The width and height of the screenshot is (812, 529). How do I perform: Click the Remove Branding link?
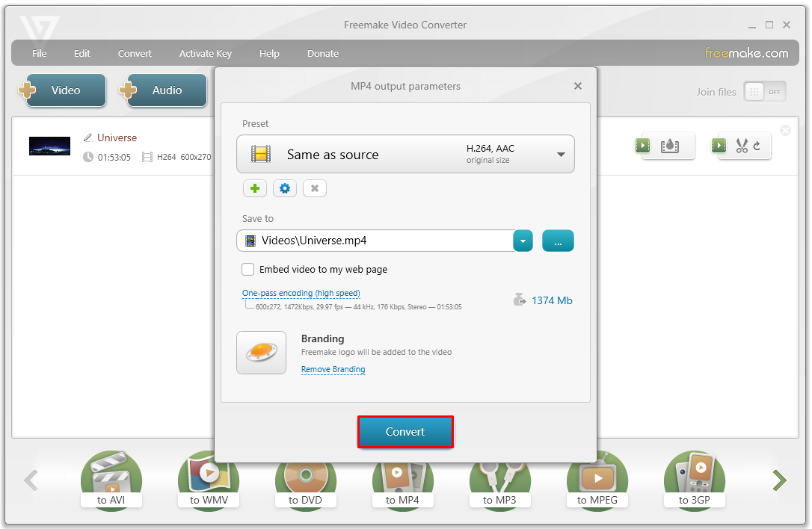pos(333,369)
